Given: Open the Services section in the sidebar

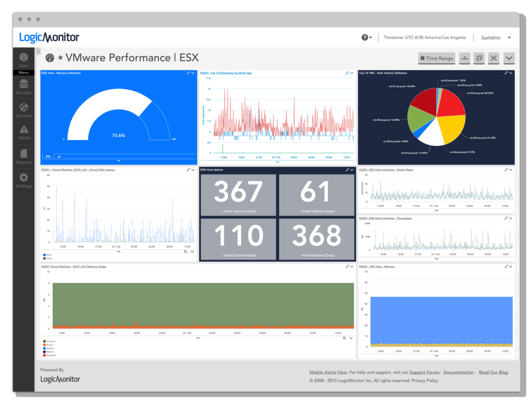Looking at the screenshot, I should [23, 111].
